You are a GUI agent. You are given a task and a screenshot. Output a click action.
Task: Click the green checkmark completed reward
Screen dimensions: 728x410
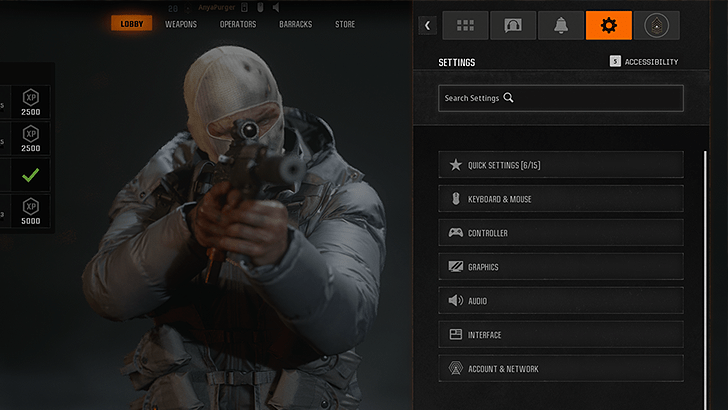point(31,175)
